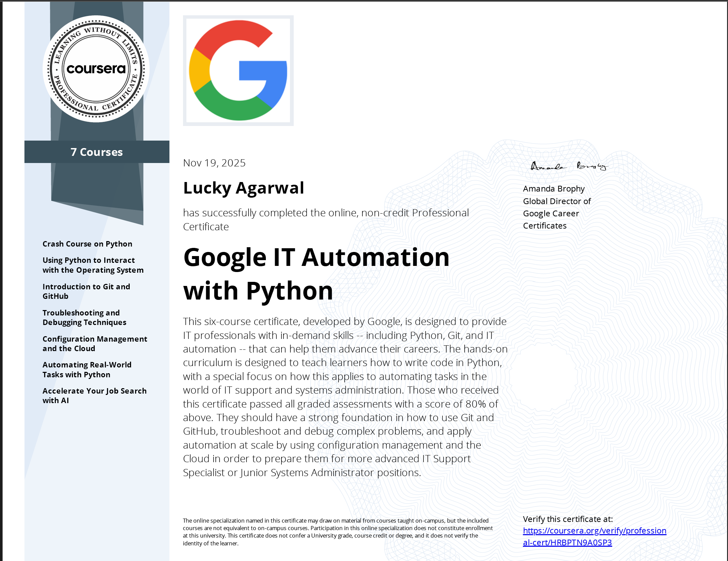Select "Crash Course on Python" course entry
This screenshot has height=561, width=728.
pos(87,243)
